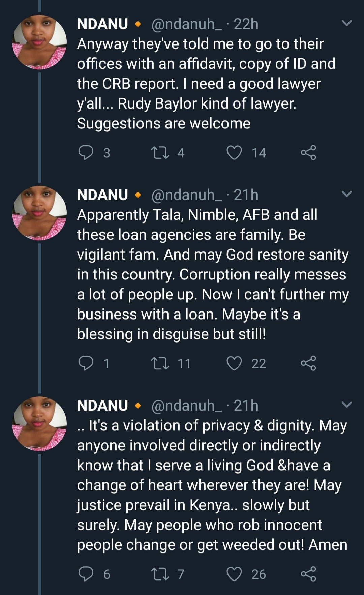This screenshot has width=364, height=595.
Task: Open the dropdown arrow on the privacy tweet
Action: point(347,405)
